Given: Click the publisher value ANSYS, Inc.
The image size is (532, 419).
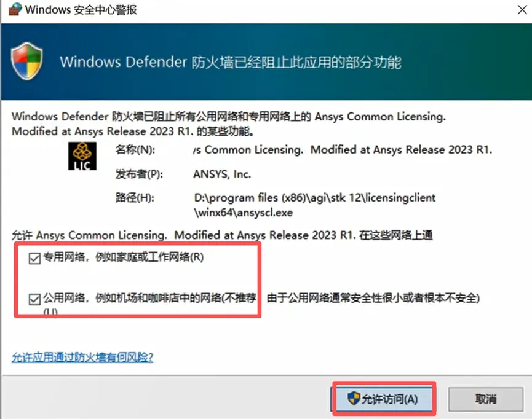Looking at the screenshot, I should point(222,174).
